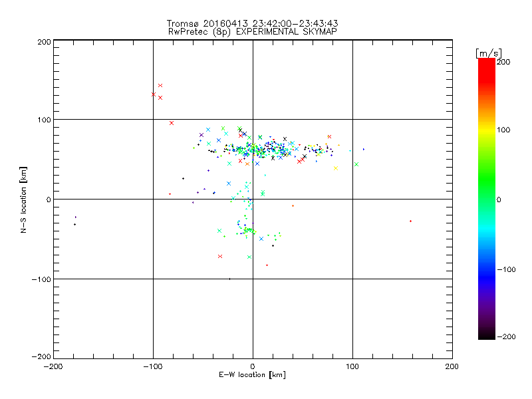This screenshot has height=399, width=532.
Task: Click the small red dot near (15, -83)
Action: click(267, 265)
